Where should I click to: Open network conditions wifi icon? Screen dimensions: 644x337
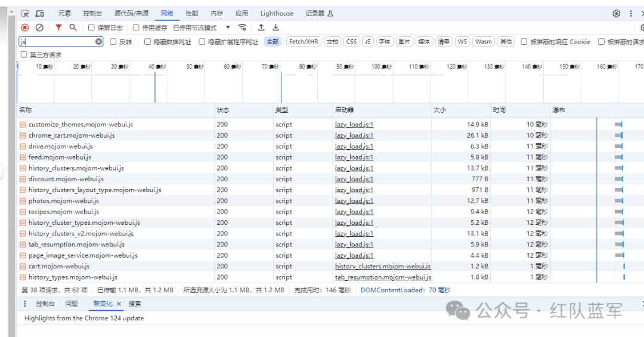pyautogui.click(x=242, y=27)
